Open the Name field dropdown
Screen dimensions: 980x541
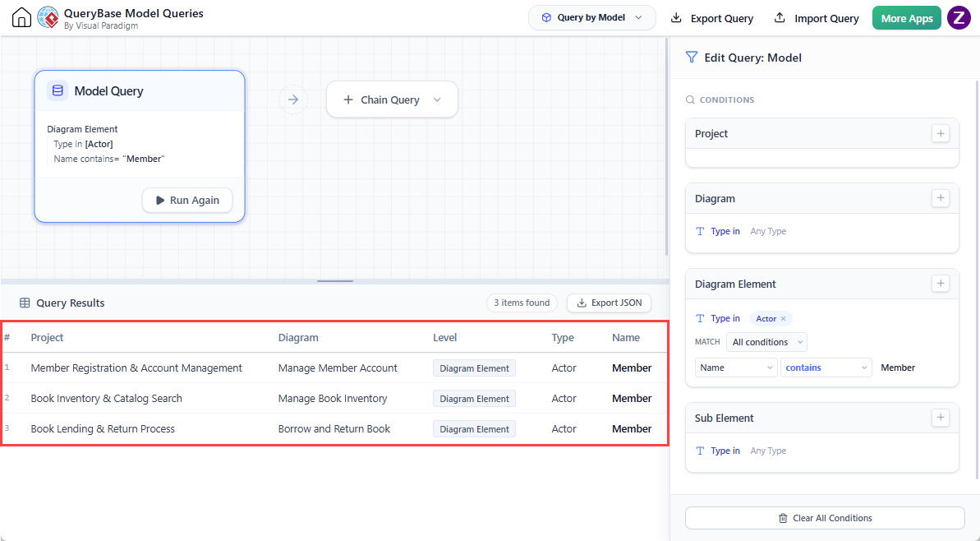(736, 368)
